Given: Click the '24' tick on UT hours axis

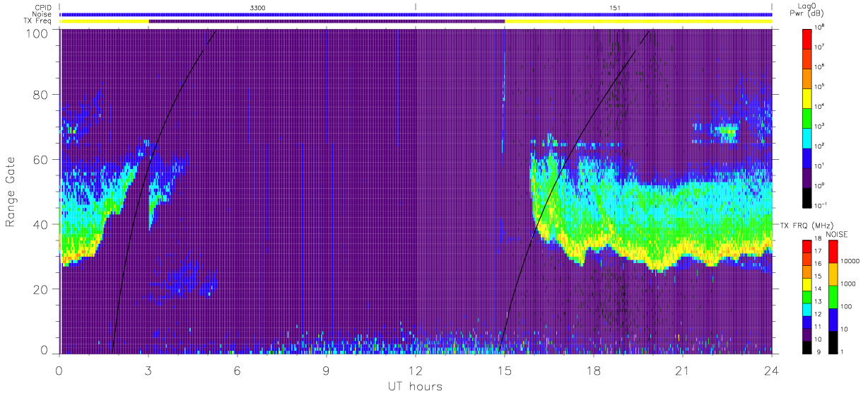Looking at the screenshot, I should 772,371.
